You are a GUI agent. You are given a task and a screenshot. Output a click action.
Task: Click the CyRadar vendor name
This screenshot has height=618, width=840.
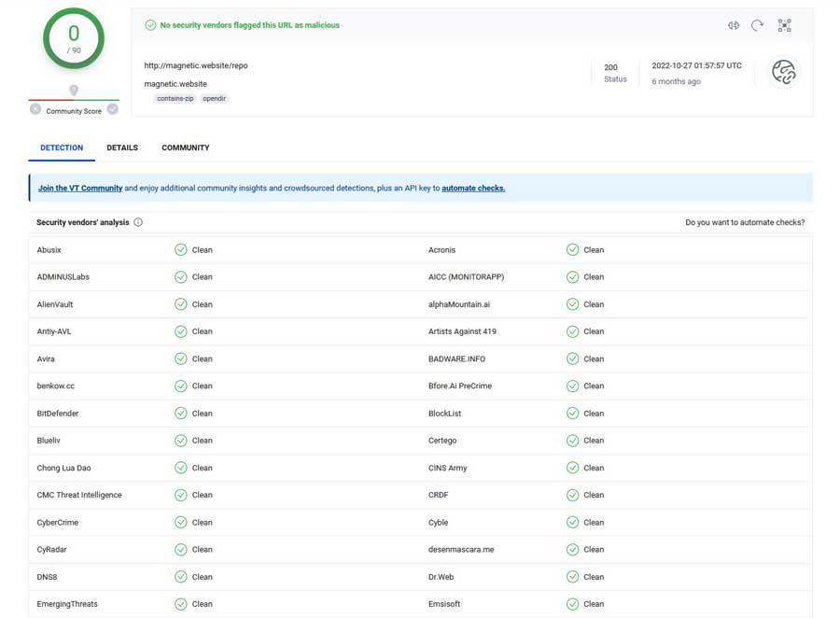pyautogui.click(x=52, y=550)
